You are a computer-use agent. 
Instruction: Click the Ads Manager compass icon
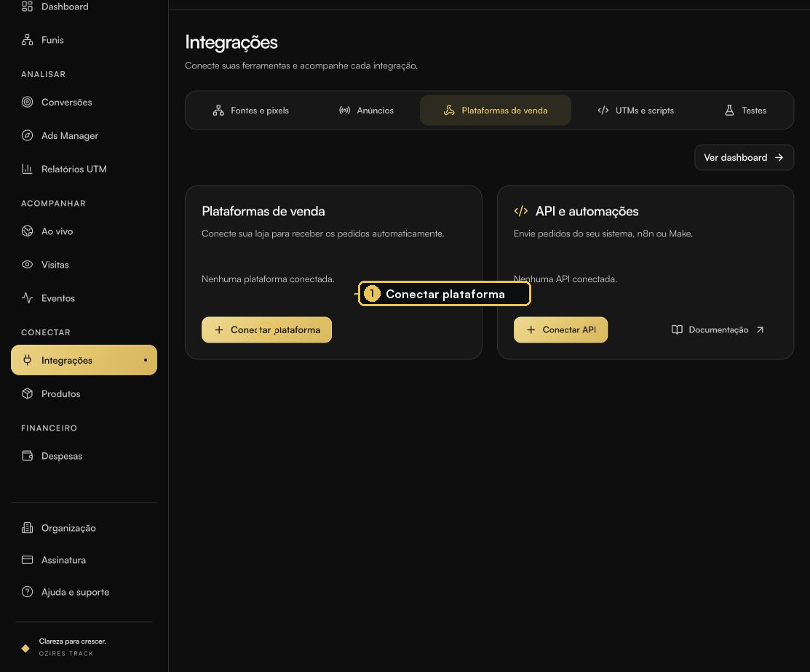coord(28,135)
